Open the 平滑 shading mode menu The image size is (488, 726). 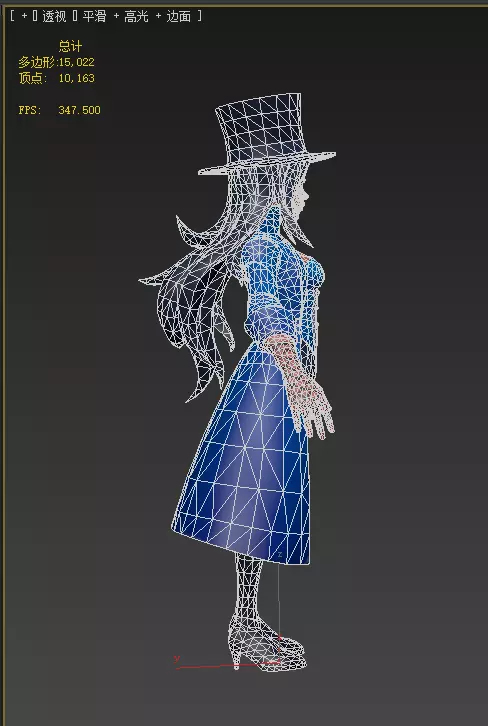pyautogui.click(x=94, y=16)
